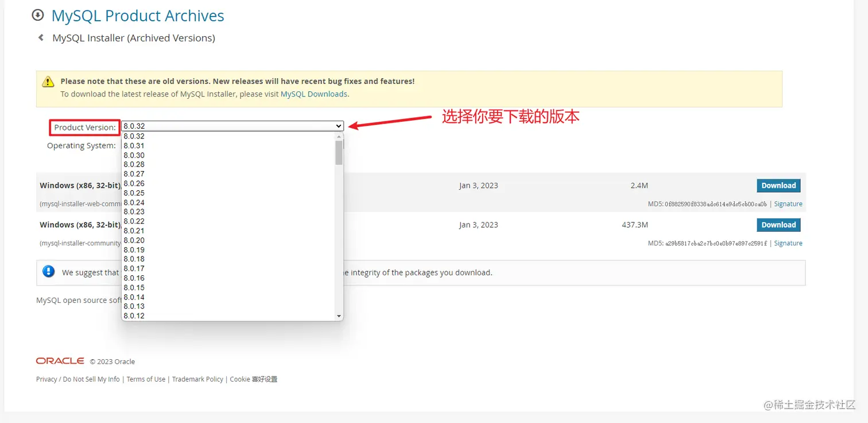Screen dimensions: 868x423
Task: Choose 8.0.21 from the version list
Action: point(228,231)
